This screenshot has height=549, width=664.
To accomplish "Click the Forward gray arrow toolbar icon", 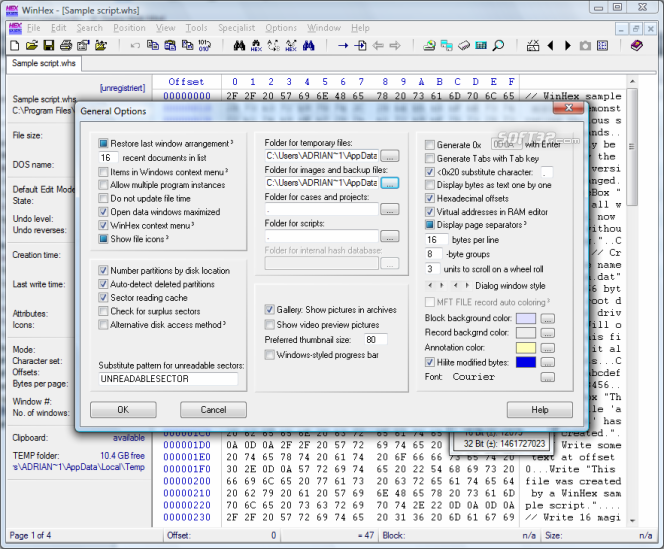I will (x=395, y=45).
